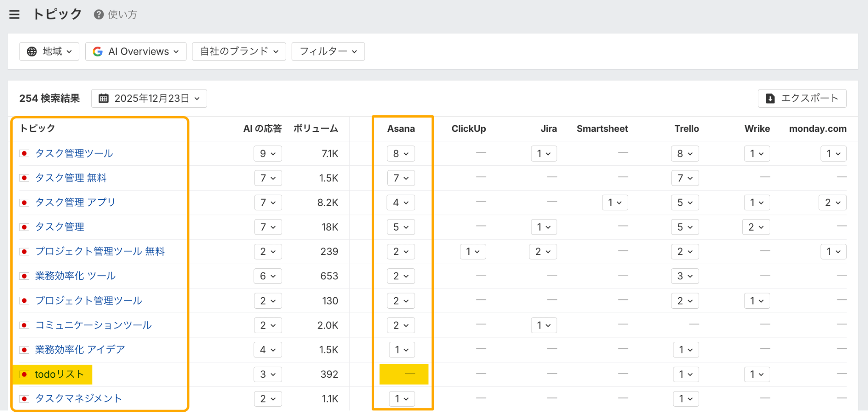Click the calendar icon beside the date
Screen dimensions: 868x413
coord(103,98)
